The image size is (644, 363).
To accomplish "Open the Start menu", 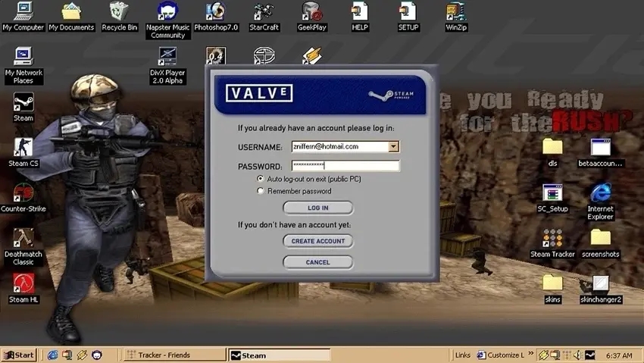I will 19,355.
